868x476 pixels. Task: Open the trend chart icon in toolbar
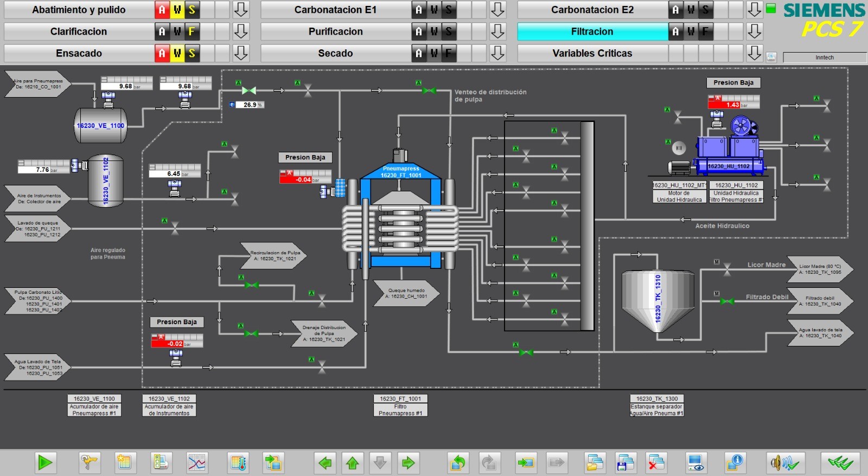[x=196, y=462]
